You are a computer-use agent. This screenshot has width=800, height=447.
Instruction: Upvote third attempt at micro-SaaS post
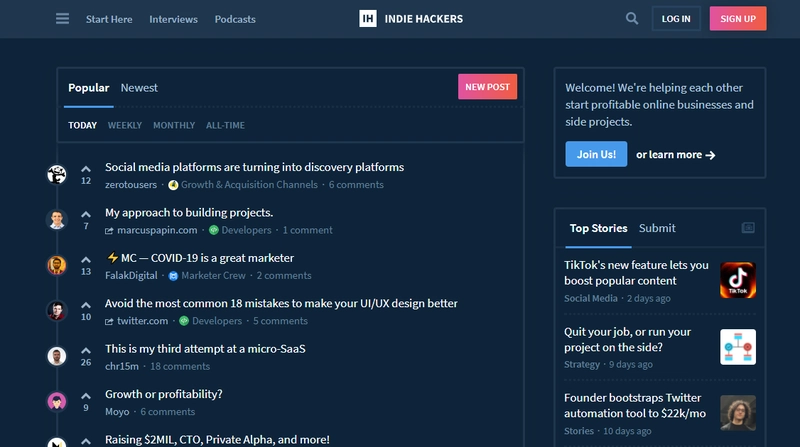pyautogui.click(x=86, y=351)
